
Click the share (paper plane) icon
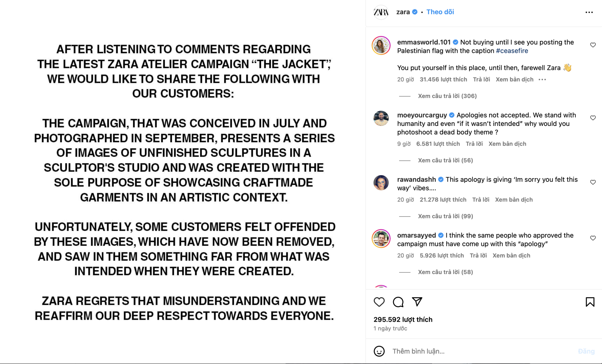tap(417, 302)
